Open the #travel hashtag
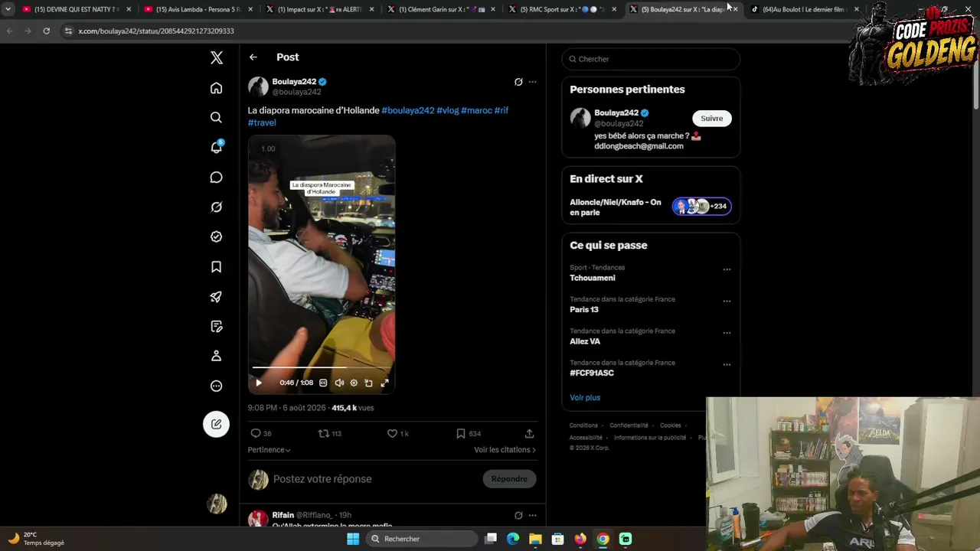 (262, 122)
